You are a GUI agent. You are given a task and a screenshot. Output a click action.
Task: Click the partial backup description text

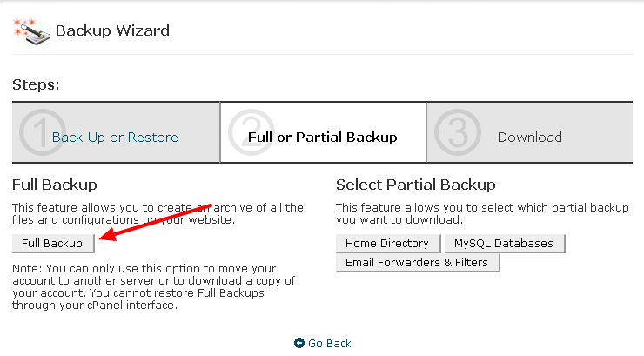tap(482, 213)
